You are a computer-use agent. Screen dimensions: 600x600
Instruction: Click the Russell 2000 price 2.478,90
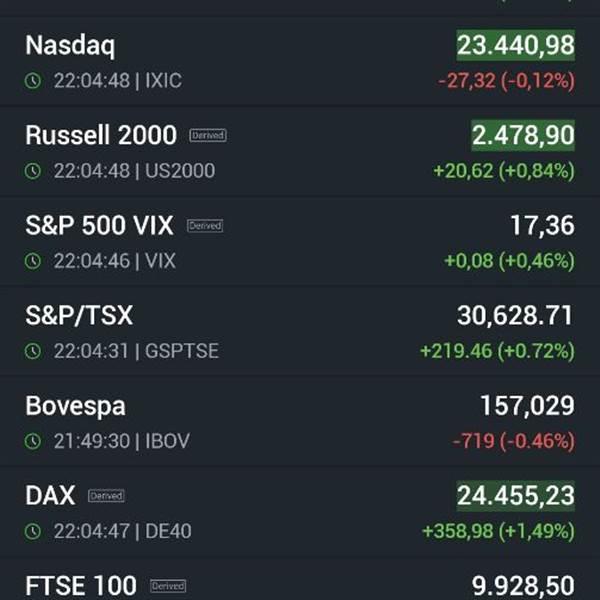(x=523, y=135)
